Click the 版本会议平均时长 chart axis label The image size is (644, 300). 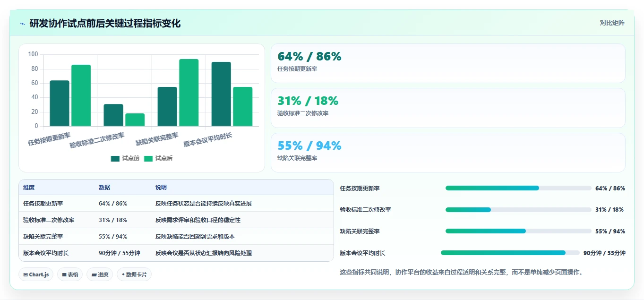(x=207, y=140)
